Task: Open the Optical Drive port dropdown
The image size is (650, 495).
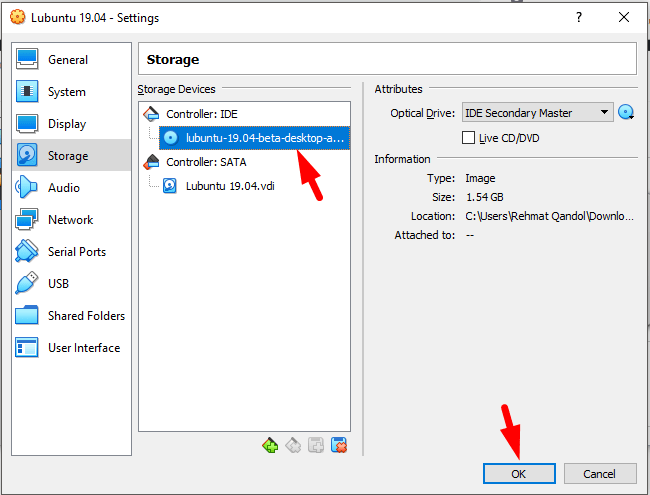Action: (x=537, y=113)
